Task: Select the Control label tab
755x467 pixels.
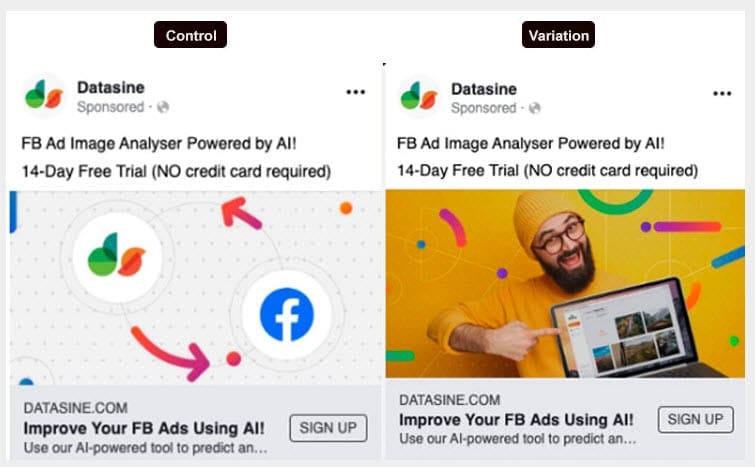Action: pyautogui.click(x=191, y=35)
